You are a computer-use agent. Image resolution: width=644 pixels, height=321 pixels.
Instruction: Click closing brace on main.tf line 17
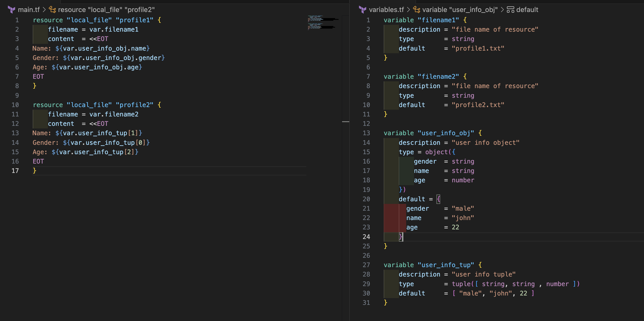tap(34, 171)
